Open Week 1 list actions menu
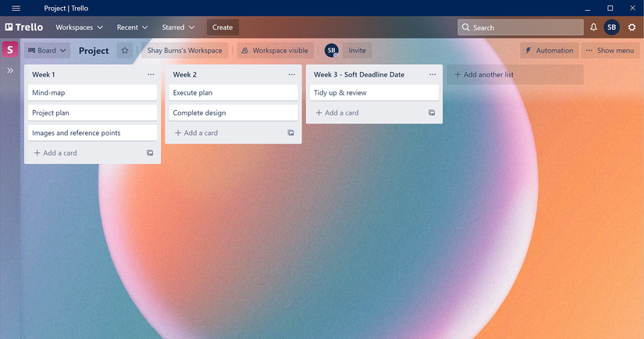Viewport: 644px width, 339px height. 151,74
